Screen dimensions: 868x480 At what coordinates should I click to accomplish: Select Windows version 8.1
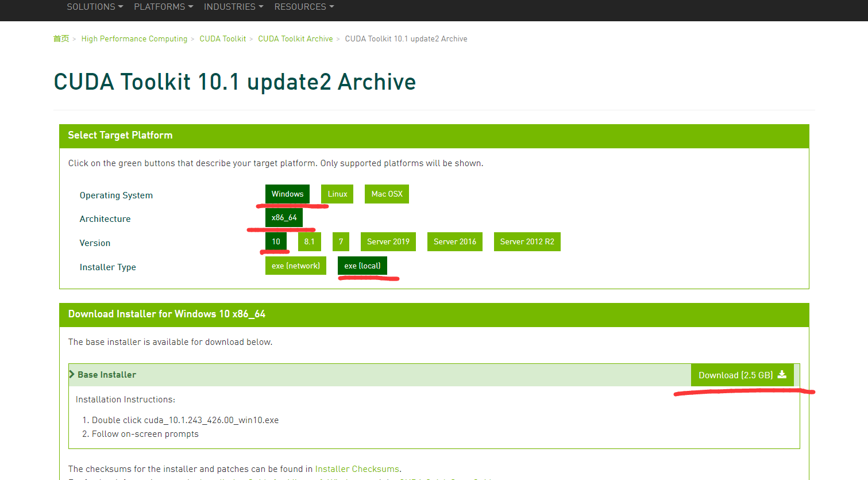pyautogui.click(x=309, y=241)
